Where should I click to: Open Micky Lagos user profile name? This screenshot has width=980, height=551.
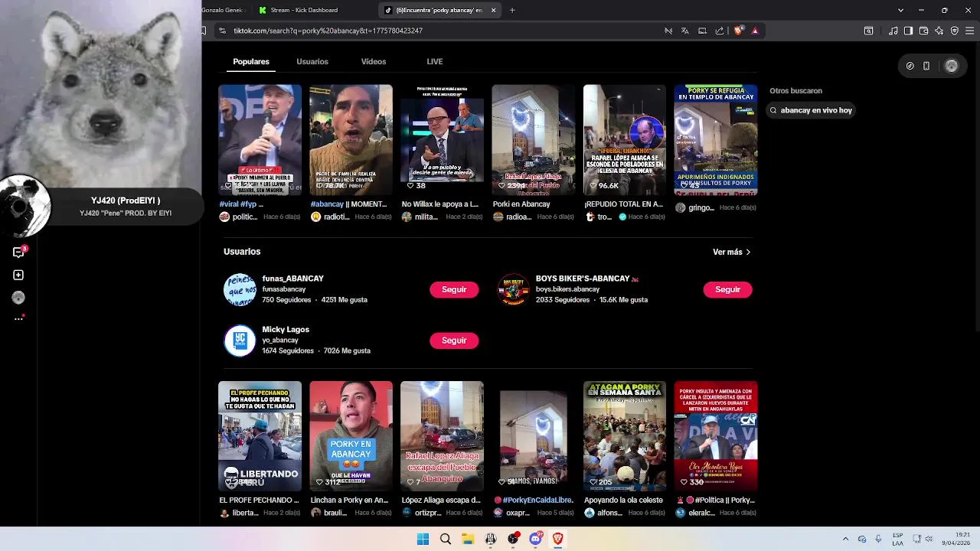click(x=286, y=329)
